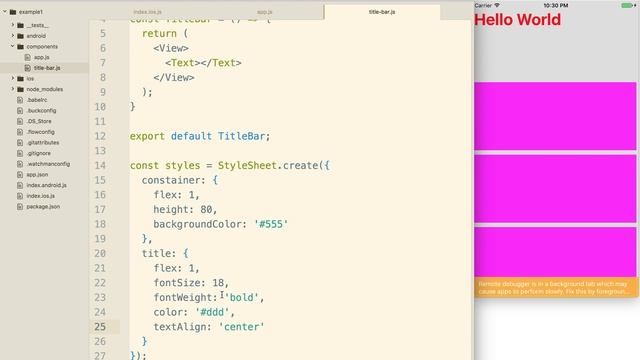Expand the ios folder arrow
The height and width of the screenshot is (360, 640).
tap(13, 78)
